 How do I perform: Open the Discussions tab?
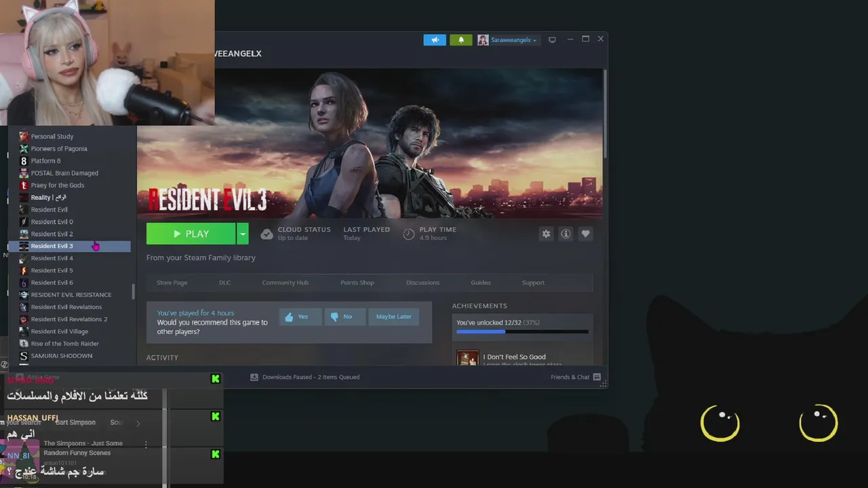click(422, 283)
